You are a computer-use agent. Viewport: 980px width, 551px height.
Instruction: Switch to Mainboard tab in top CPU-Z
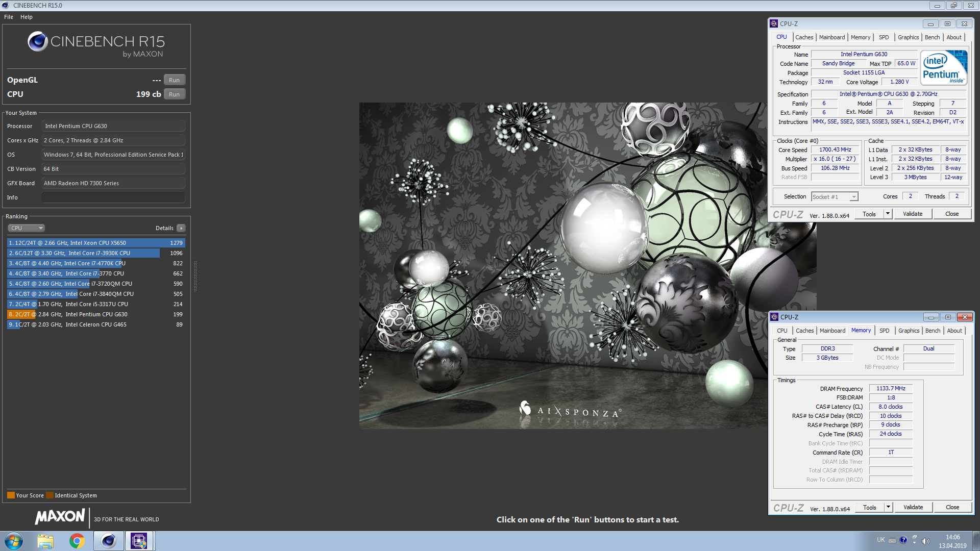[x=832, y=37]
